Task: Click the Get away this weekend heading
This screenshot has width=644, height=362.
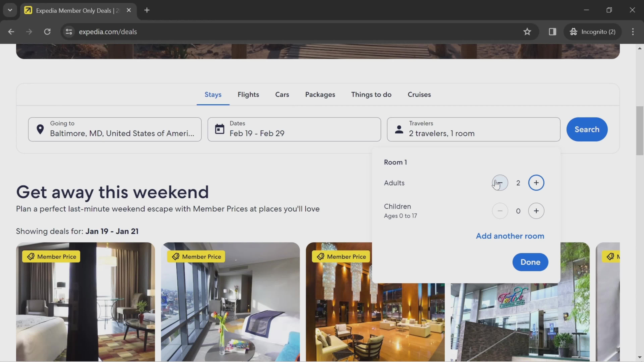Action: click(113, 192)
